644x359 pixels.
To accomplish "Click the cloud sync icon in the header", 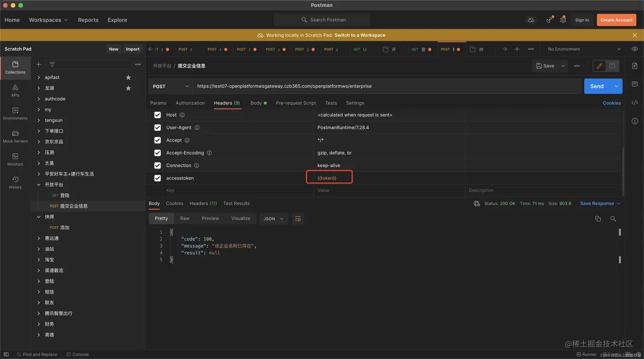I will pyautogui.click(x=531, y=20).
